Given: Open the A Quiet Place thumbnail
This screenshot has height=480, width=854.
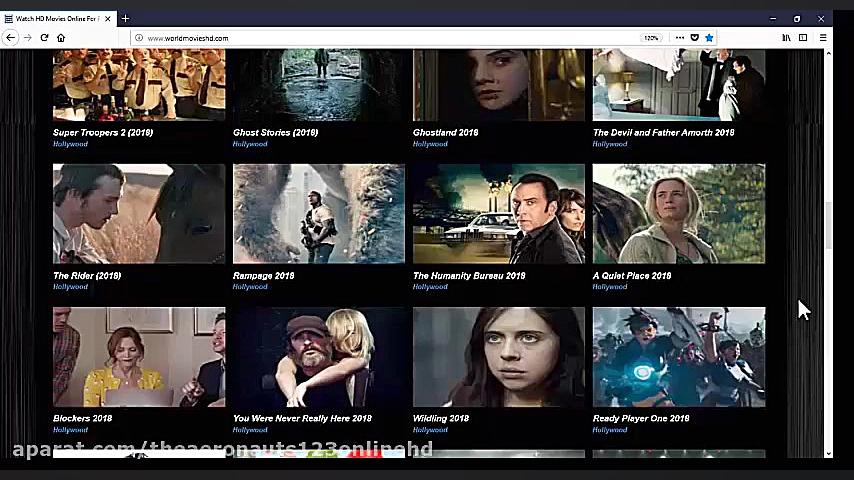Looking at the screenshot, I should (x=679, y=214).
